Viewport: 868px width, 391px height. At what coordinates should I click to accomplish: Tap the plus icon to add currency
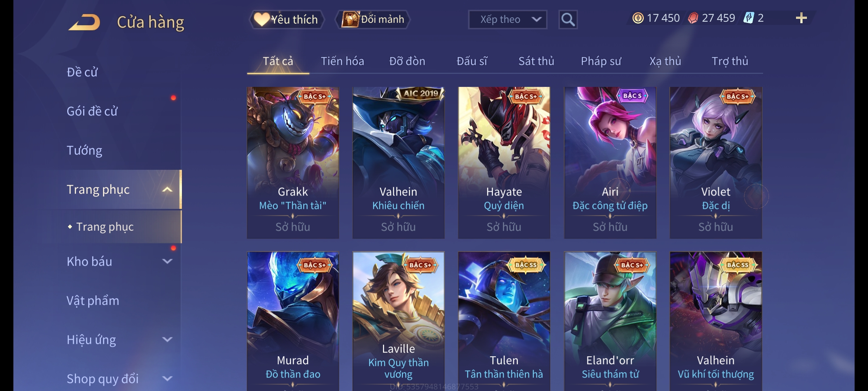pyautogui.click(x=801, y=18)
